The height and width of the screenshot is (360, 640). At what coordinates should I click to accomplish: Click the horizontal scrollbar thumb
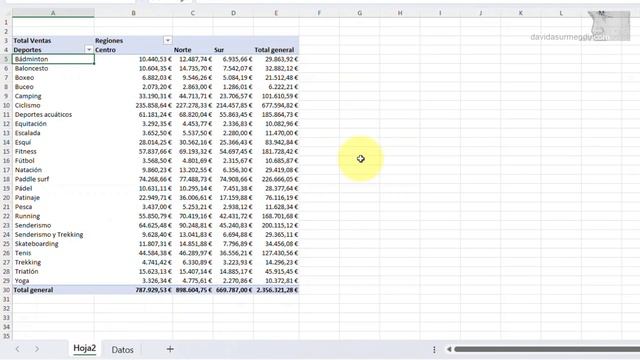pos(547,349)
